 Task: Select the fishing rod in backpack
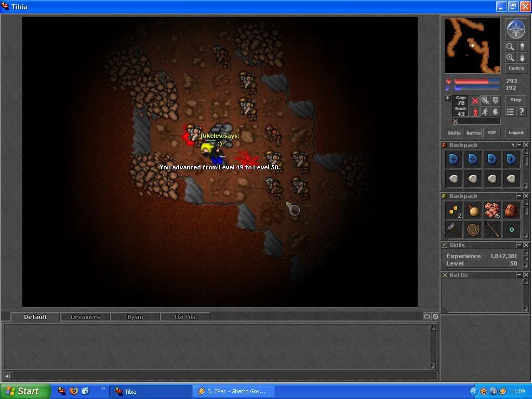click(x=493, y=230)
